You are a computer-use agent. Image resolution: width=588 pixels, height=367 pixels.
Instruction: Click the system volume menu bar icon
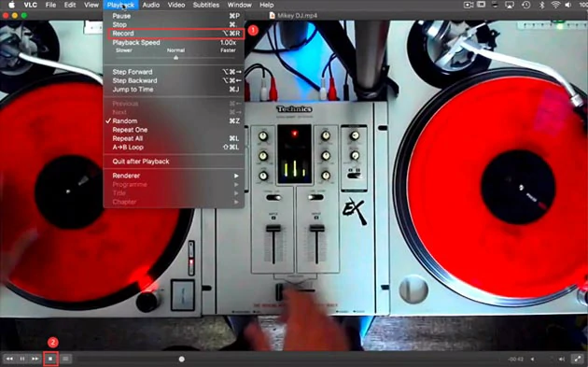(568, 5)
